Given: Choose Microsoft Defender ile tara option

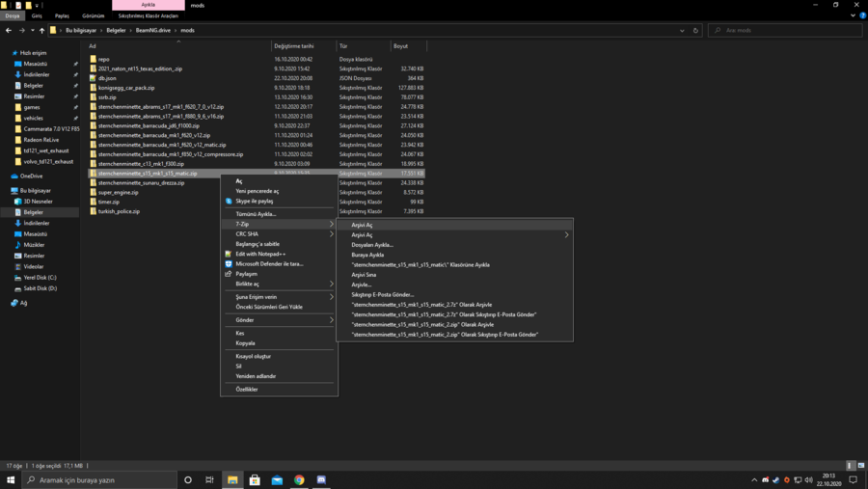Looking at the screenshot, I should pyautogui.click(x=269, y=263).
